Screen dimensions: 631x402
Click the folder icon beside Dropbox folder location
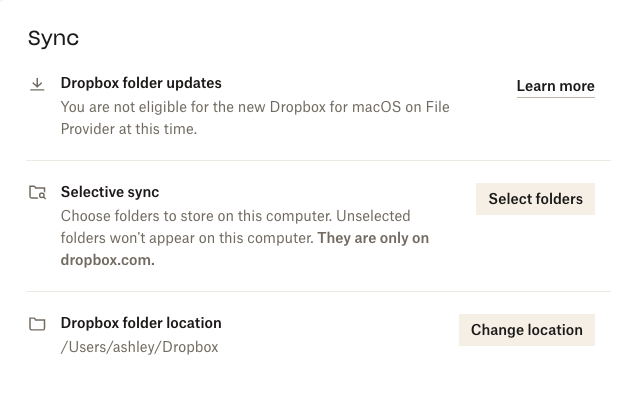tap(37, 324)
